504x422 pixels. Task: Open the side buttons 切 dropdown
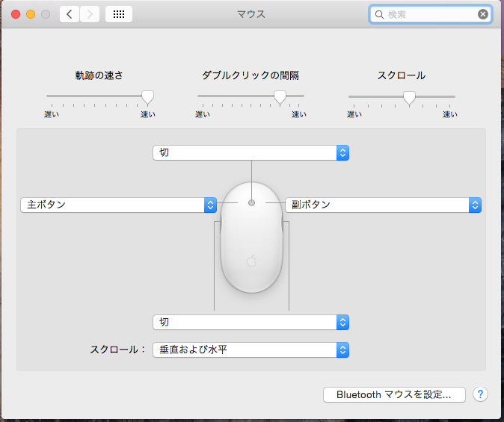pyautogui.click(x=251, y=322)
